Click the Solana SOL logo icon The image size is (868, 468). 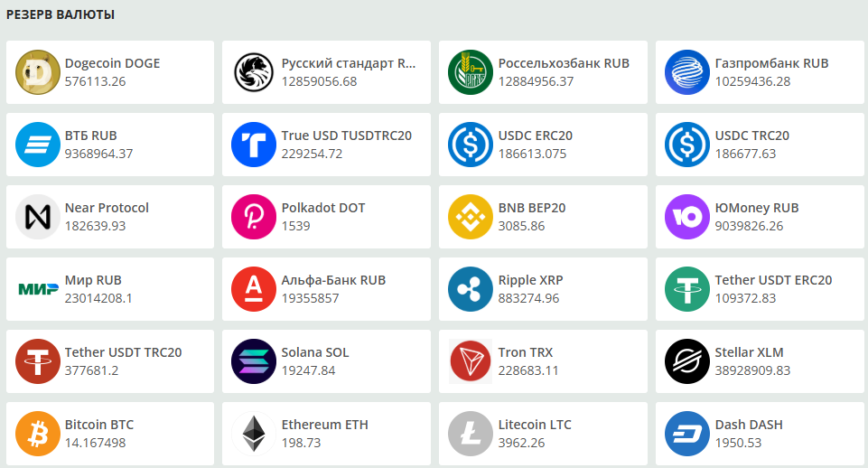tap(254, 361)
